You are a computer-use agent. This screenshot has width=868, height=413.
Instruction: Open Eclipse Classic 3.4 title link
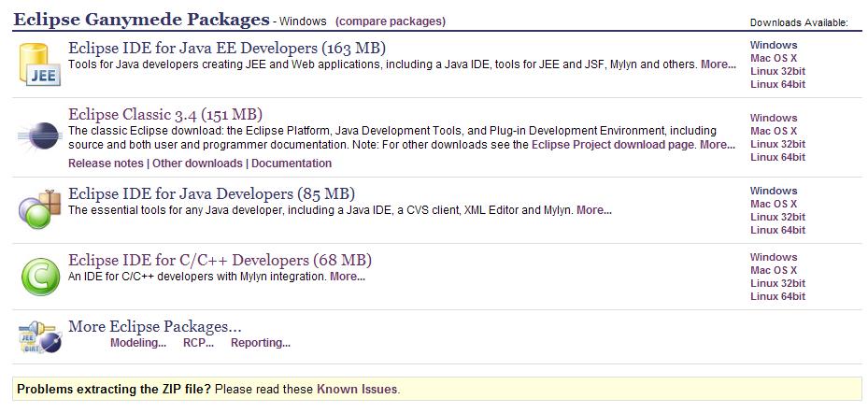coord(165,115)
